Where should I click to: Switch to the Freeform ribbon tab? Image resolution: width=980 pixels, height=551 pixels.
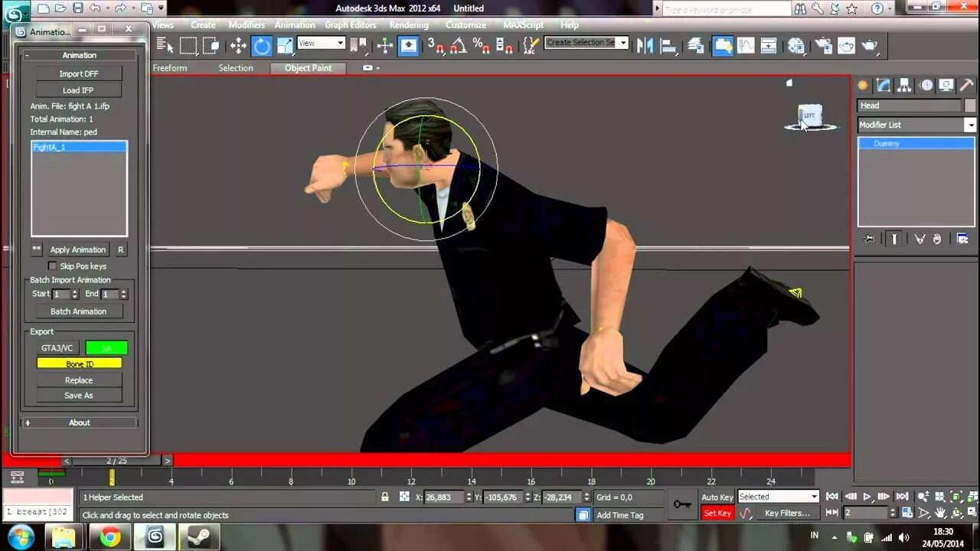(x=170, y=68)
